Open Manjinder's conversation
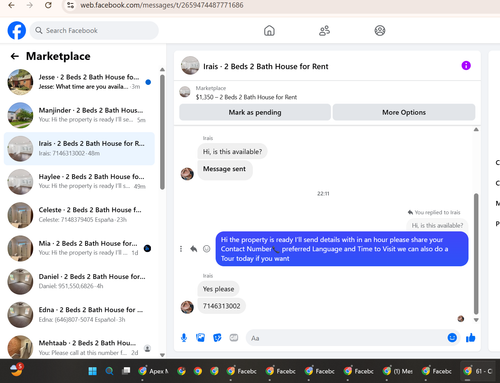 click(79, 115)
